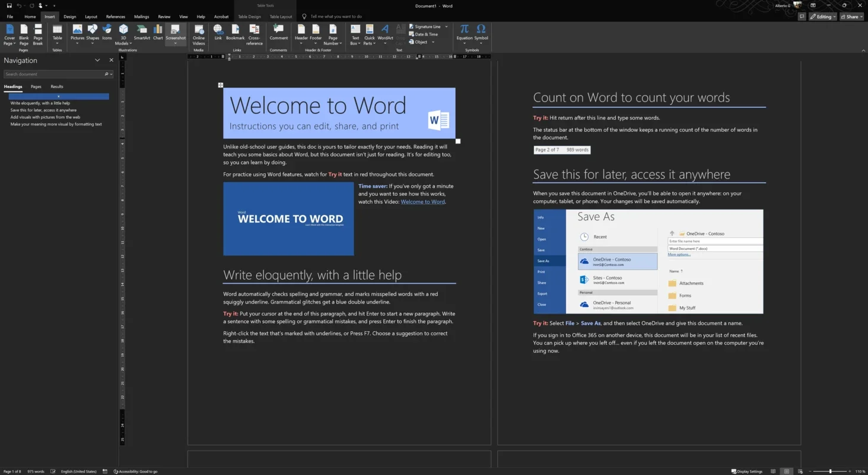Close the Navigation pane
The height and width of the screenshot is (475, 868).
point(111,60)
